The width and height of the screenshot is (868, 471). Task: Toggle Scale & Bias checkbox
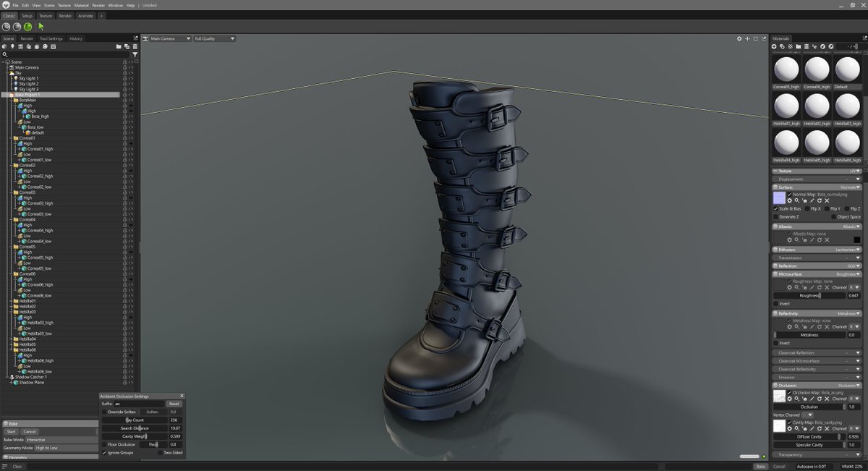pos(775,208)
